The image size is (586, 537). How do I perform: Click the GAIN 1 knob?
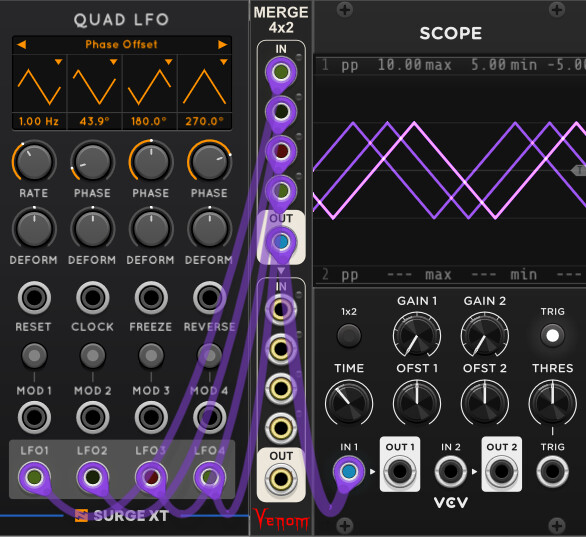[417, 335]
